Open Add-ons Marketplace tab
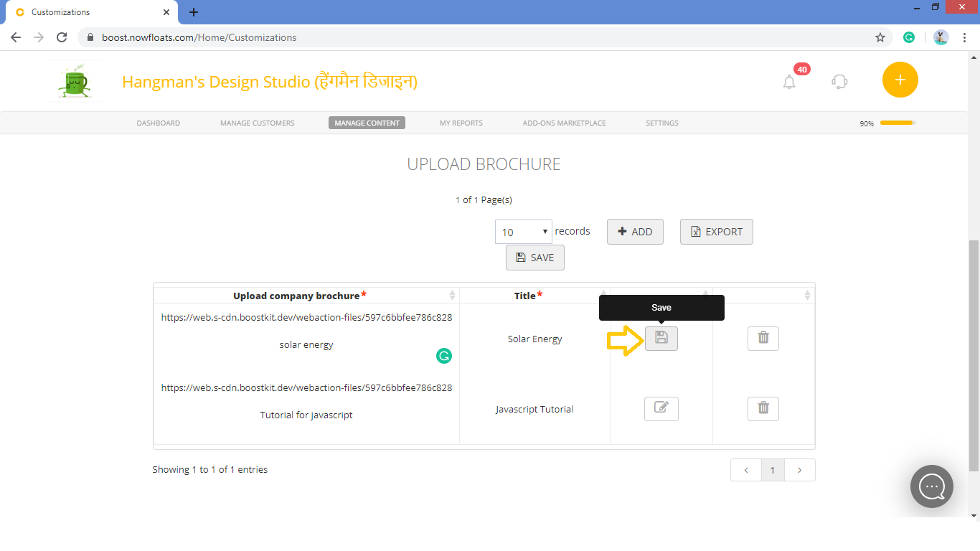Viewport: 980px width, 551px height. pos(565,123)
